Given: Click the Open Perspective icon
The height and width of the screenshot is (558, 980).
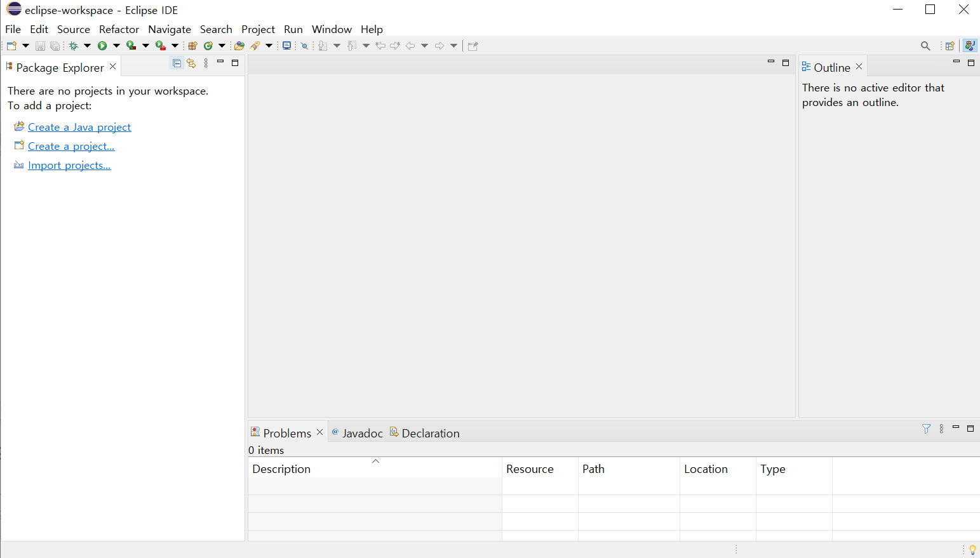Looking at the screenshot, I should coord(950,46).
